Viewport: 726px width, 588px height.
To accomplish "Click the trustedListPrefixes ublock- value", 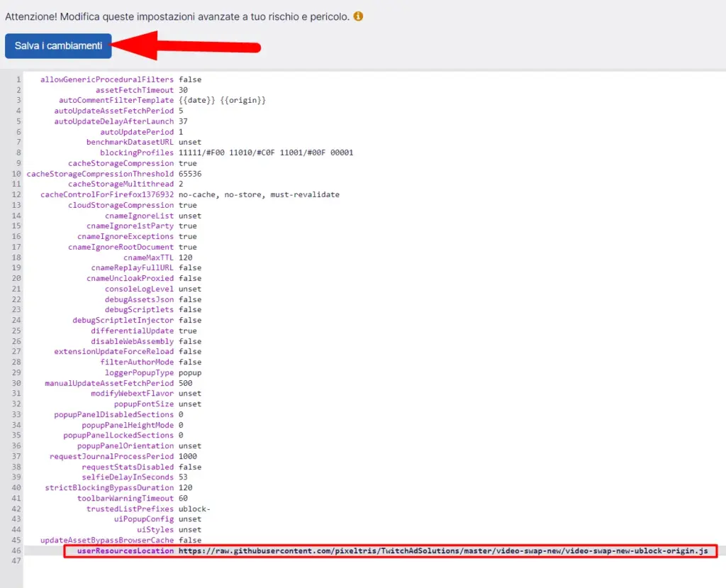I will [191, 509].
